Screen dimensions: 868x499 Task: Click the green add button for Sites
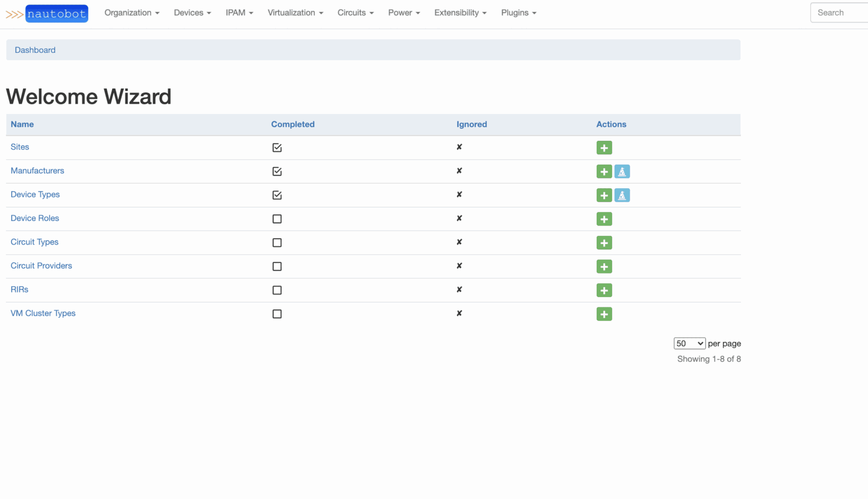point(604,148)
